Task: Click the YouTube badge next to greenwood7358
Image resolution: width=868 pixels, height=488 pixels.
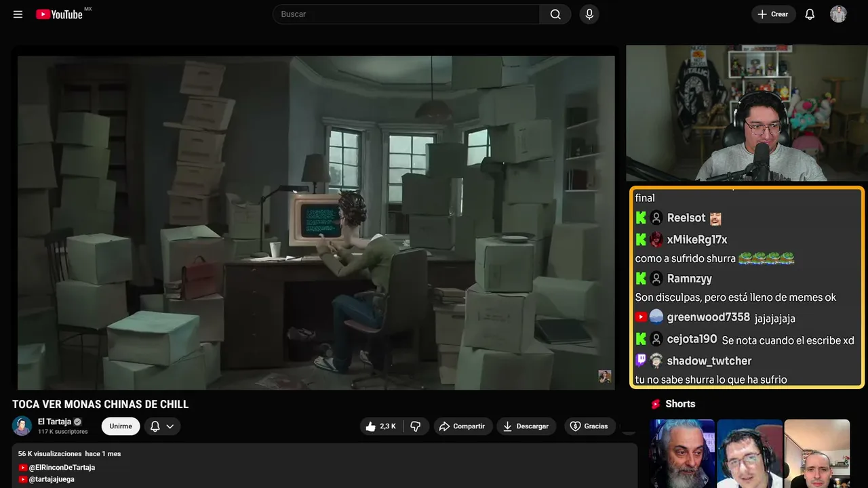Action: click(x=641, y=317)
